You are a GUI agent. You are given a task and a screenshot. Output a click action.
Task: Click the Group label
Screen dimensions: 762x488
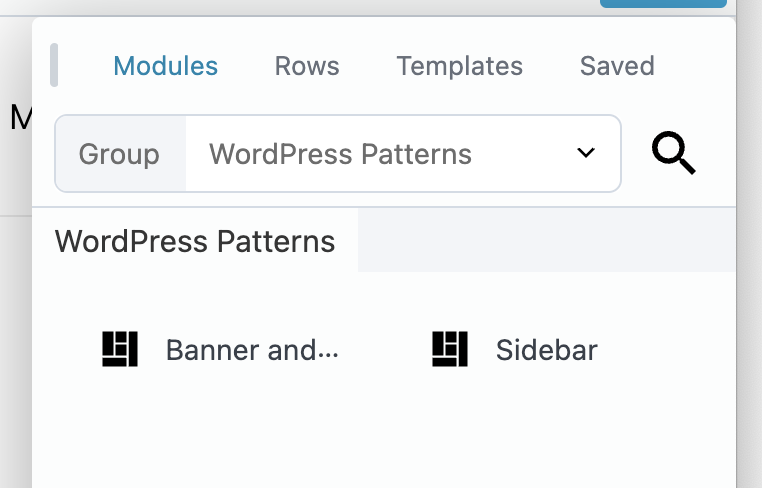(x=119, y=154)
